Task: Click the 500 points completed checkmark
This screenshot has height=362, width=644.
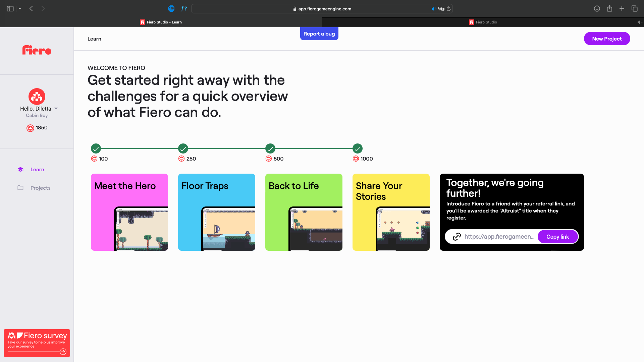Action: 270,148
